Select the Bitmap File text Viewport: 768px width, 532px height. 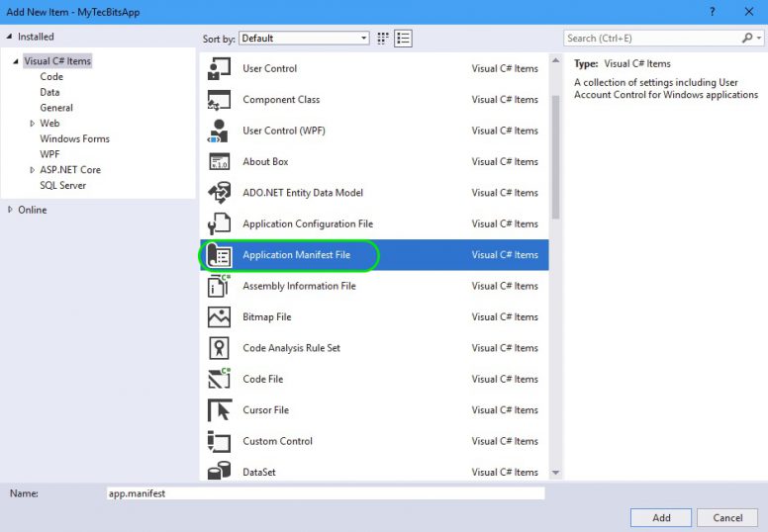pyautogui.click(x=267, y=317)
